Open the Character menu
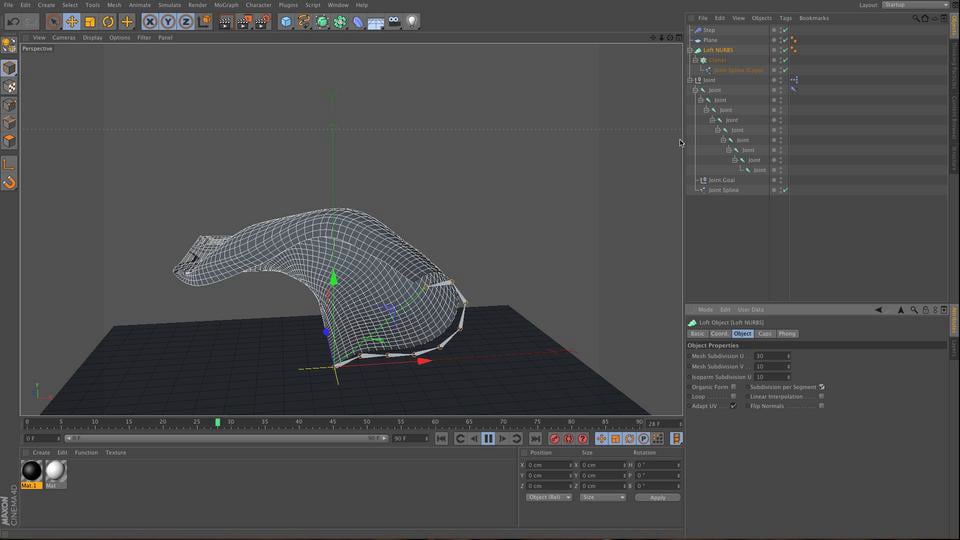Screen dimensions: 960x540 [x=258, y=5]
